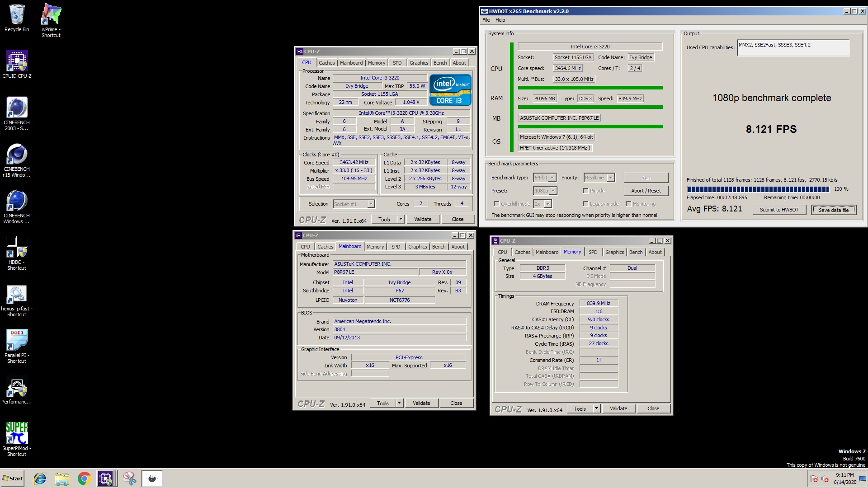
Task: Click the Used CPU capabilities text box
Action: (x=793, y=48)
